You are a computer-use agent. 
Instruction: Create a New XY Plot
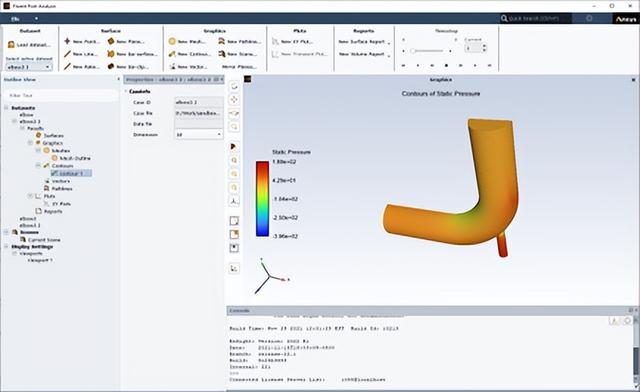293,42
